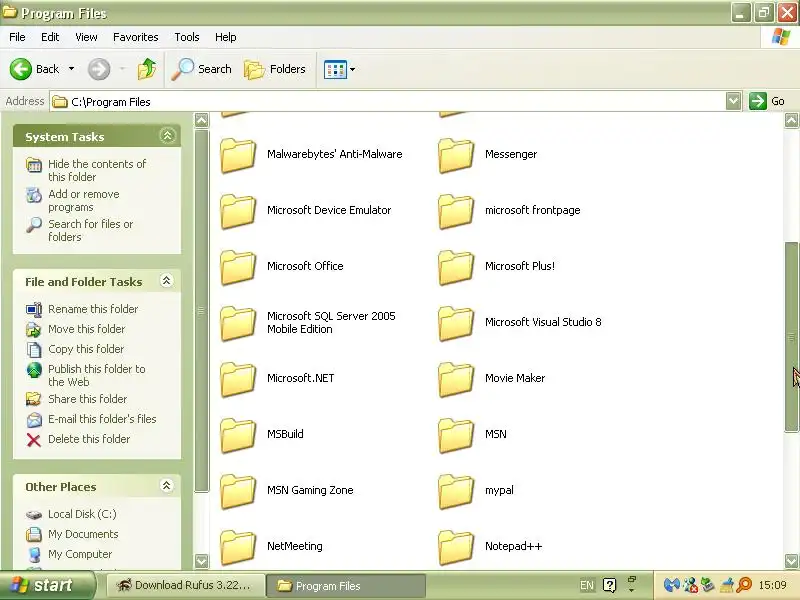This screenshot has height=600, width=800.
Task: Select the Microsoft Device Emulator folder icon
Action: point(238,211)
